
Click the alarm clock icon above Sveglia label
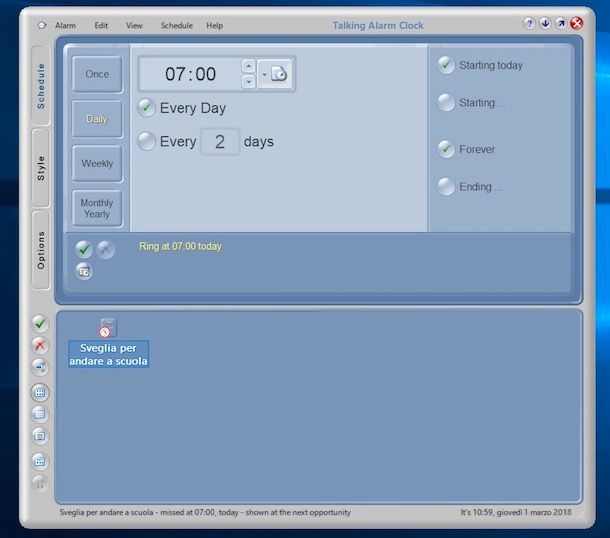click(108, 328)
